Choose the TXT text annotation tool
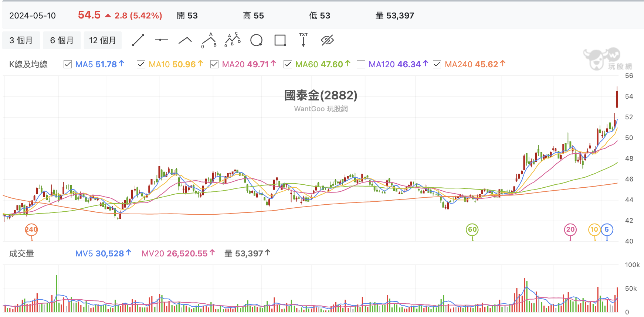 [304, 40]
